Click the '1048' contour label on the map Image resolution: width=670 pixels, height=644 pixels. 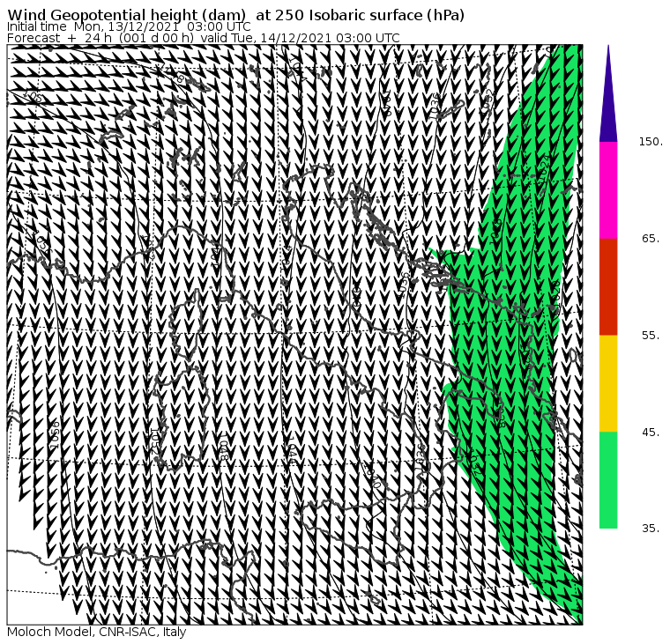coord(224,446)
